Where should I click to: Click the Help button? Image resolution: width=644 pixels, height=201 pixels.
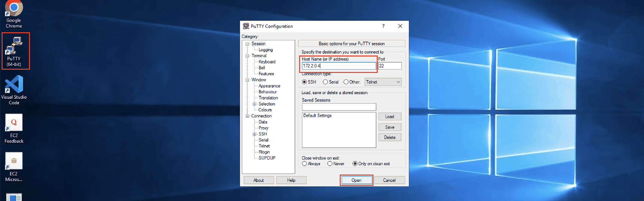tap(291, 180)
